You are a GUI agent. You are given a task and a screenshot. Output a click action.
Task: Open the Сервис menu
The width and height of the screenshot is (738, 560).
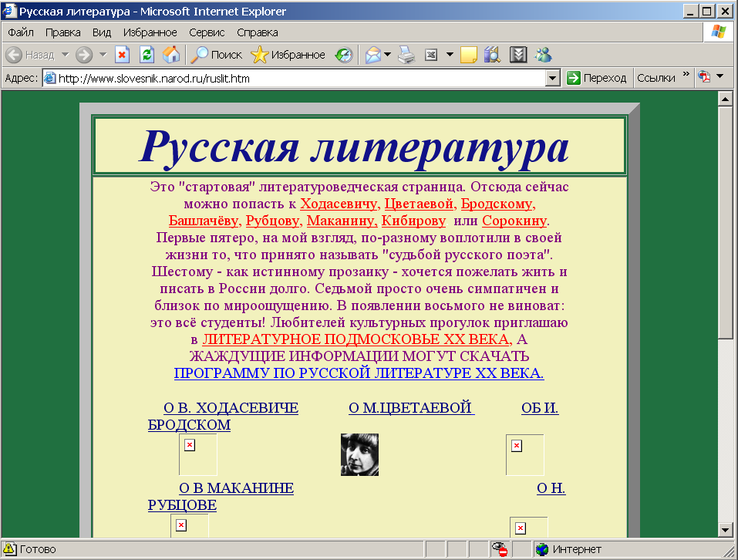point(207,32)
